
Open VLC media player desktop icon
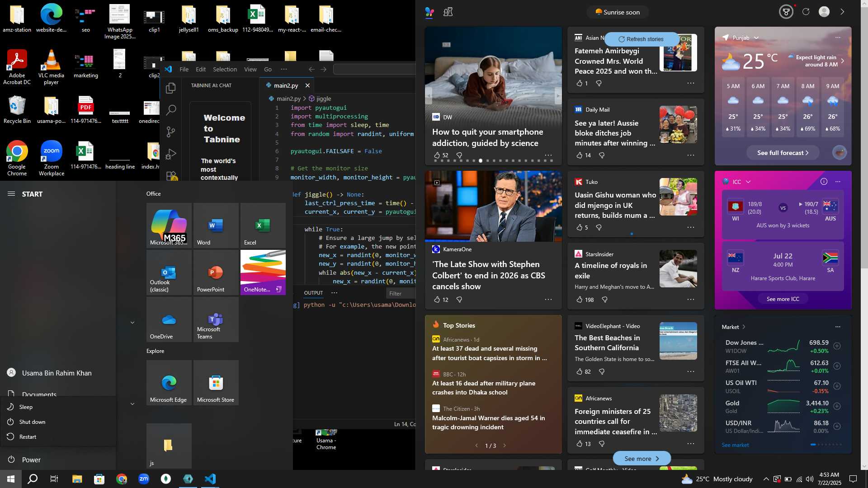pos(51,67)
